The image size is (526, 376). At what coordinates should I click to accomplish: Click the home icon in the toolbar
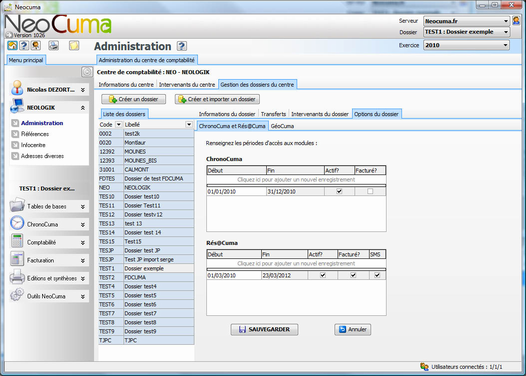[12, 45]
